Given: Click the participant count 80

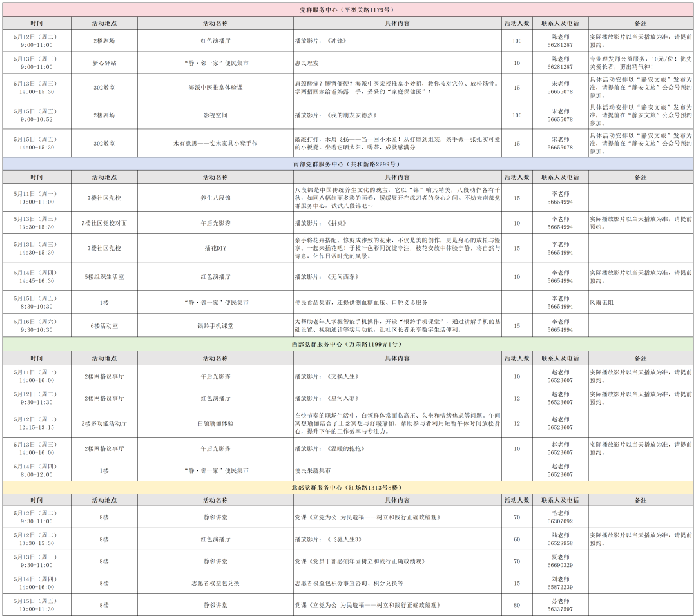Looking at the screenshot, I should [x=517, y=605].
